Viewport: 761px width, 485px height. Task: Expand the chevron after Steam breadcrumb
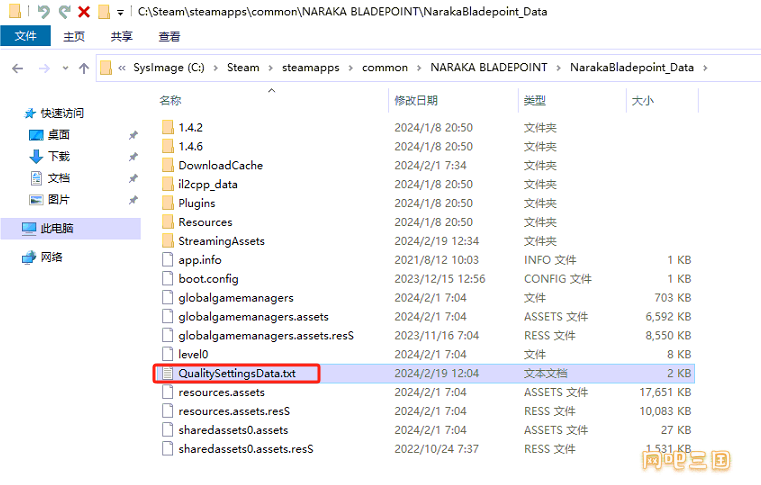pyautogui.click(x=270, y=68)
